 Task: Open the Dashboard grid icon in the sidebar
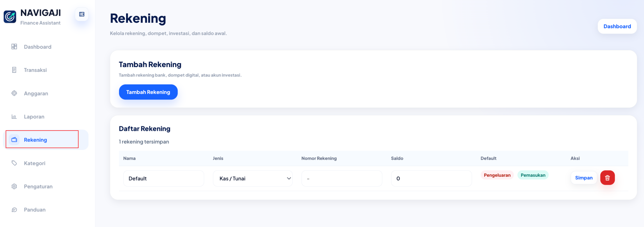(14, 47)
